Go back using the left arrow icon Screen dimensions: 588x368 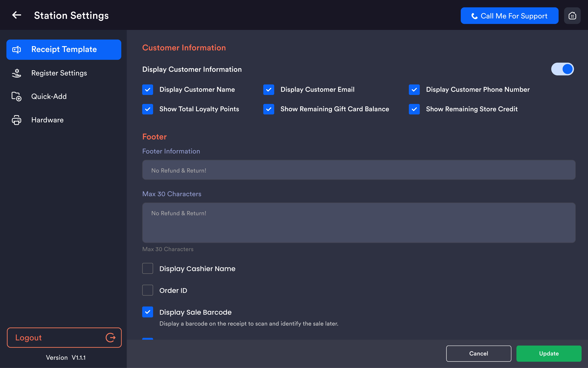click(16, 15)
